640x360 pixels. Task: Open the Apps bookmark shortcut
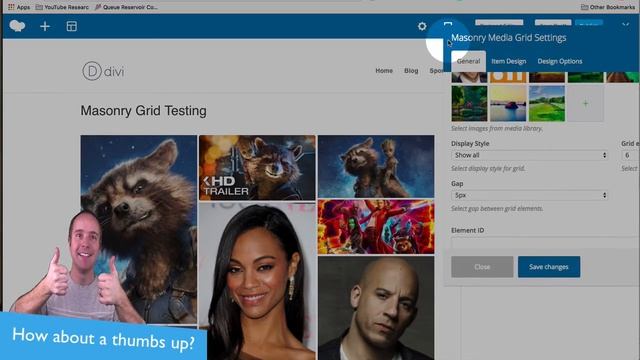point(19,7)
